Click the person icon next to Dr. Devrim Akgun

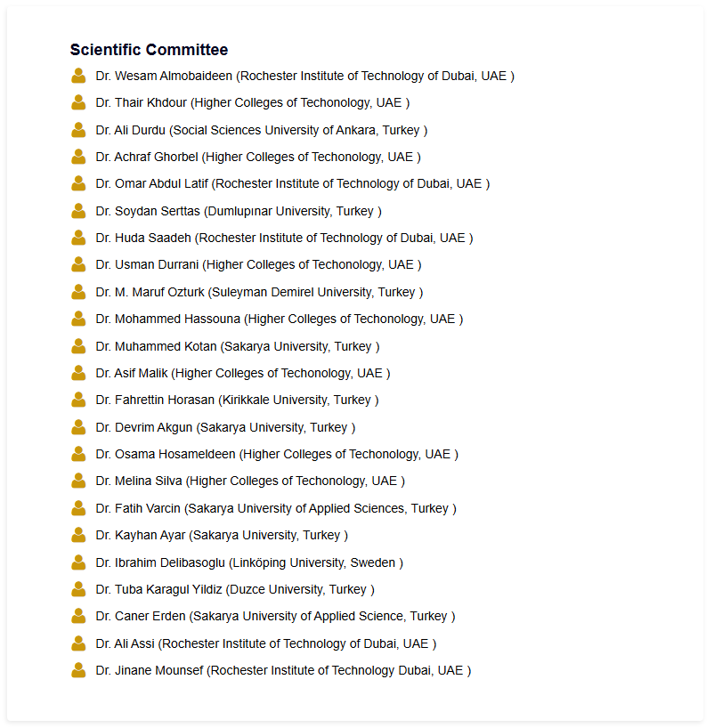pos(78,427)
